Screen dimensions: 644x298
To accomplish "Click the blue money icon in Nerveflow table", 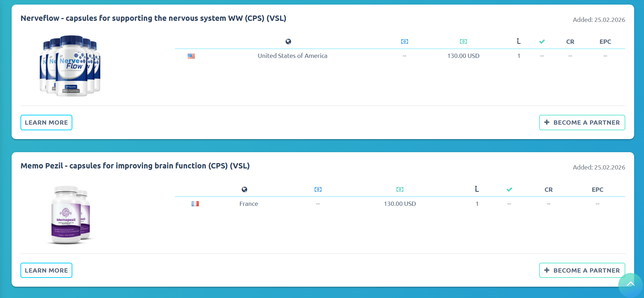I will (x=404, y=42).
